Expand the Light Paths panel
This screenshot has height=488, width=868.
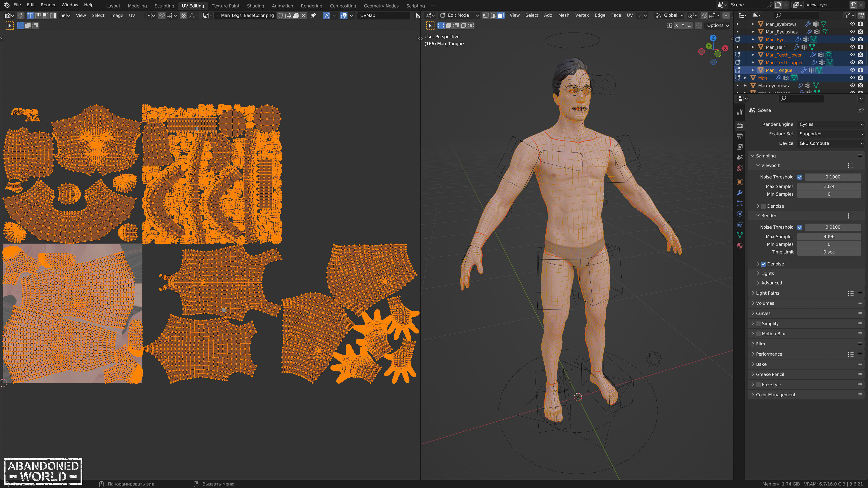(767, 293)
